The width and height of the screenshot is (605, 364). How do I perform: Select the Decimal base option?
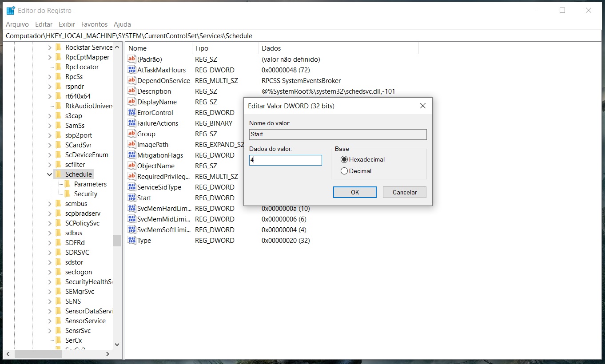click(x=344, y=171)
